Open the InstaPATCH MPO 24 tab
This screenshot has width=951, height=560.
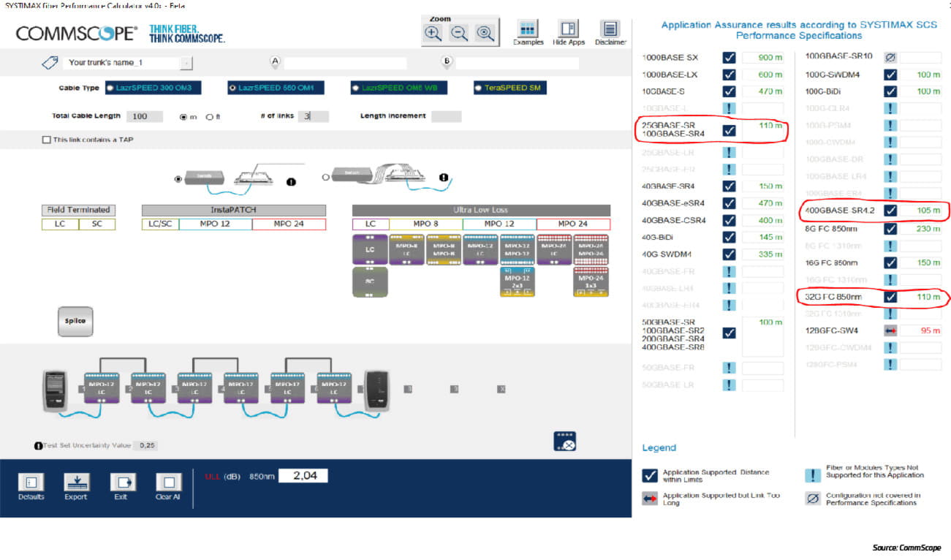pos(289,224)
